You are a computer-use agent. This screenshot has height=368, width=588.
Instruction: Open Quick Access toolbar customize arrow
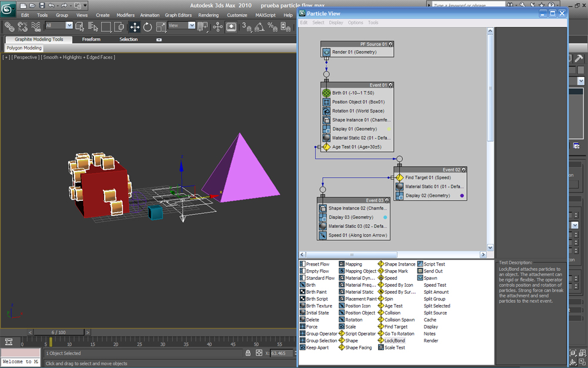pos(85,5)
